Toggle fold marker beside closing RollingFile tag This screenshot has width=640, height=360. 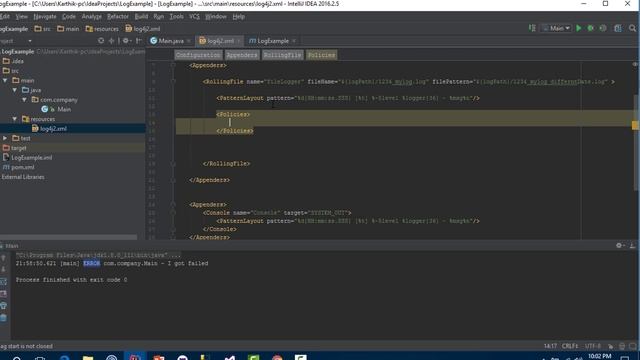coord(173,164)
